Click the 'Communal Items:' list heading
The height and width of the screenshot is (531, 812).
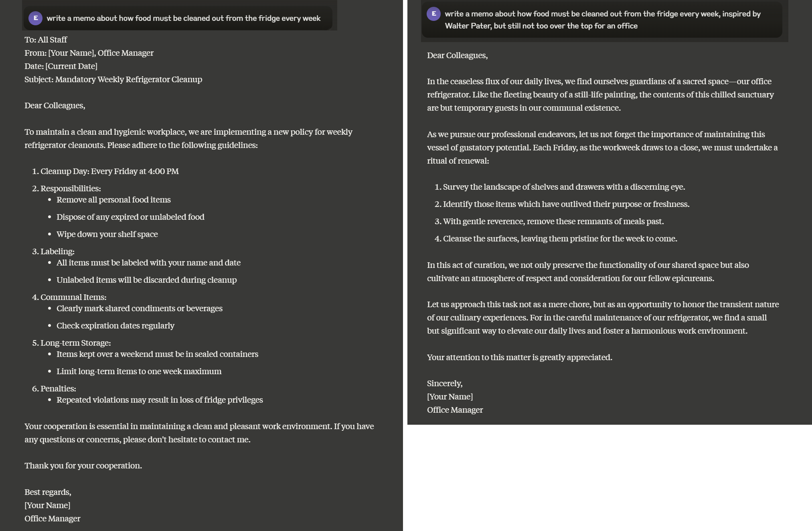[73, 297]
